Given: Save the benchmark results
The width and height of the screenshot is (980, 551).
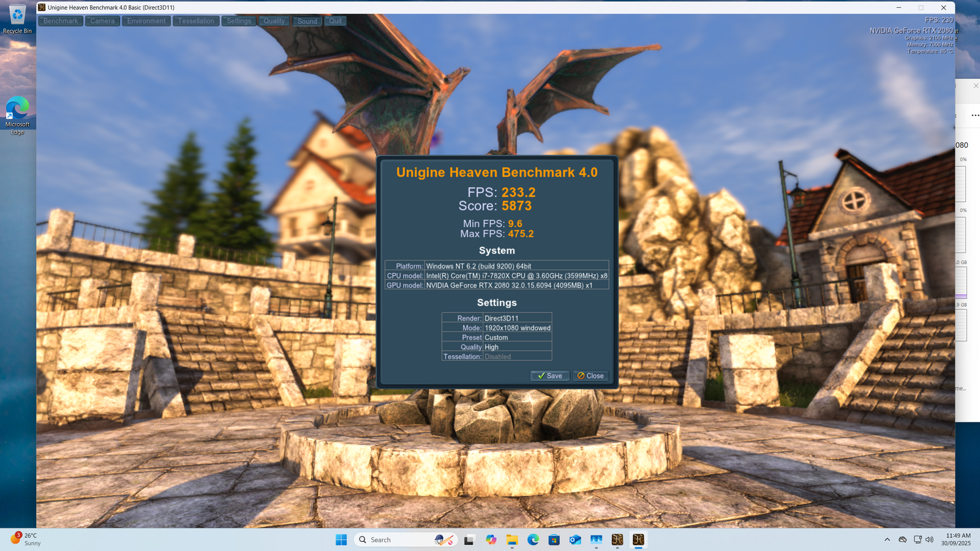Looking at the screenshot, I should point(549,376).
